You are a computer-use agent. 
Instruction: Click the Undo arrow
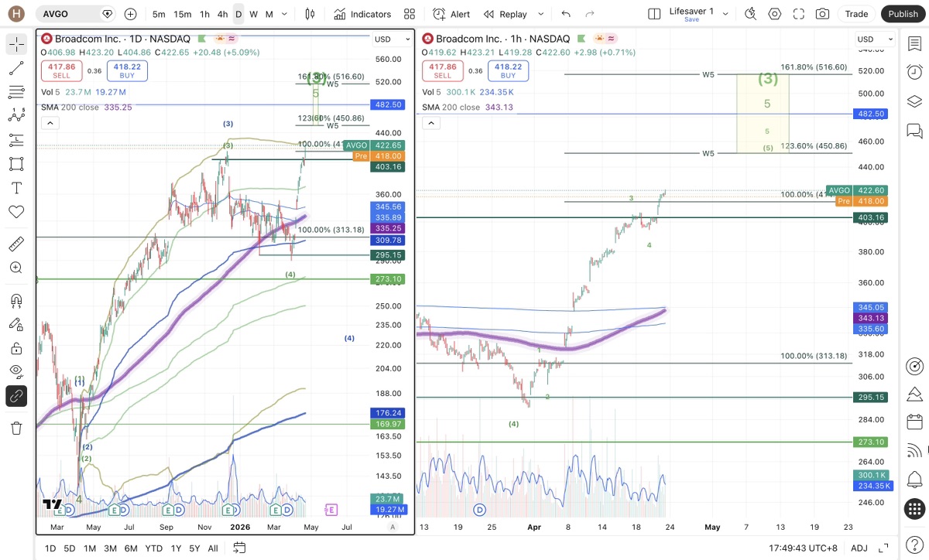click(x=566, y=14)
